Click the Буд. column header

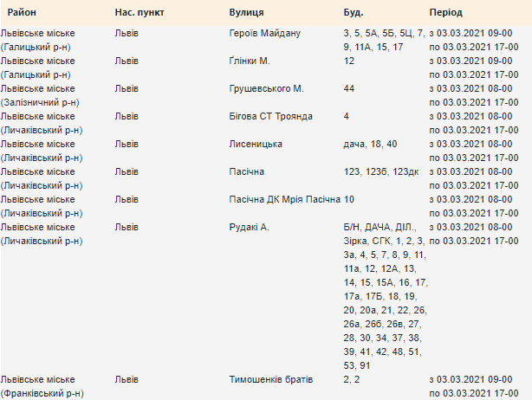354,12
